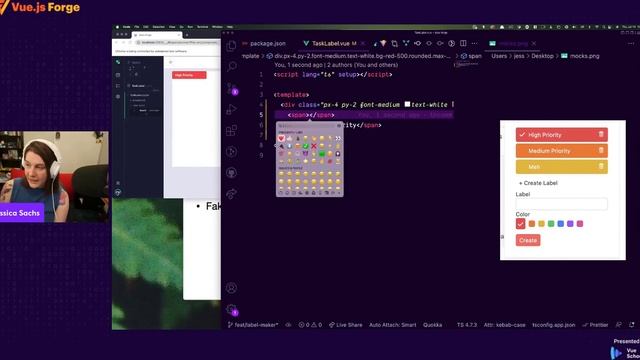Screen dimensions: 640x360
Task: Click the Users breadcrumb in the path
Action: (499, 56)
